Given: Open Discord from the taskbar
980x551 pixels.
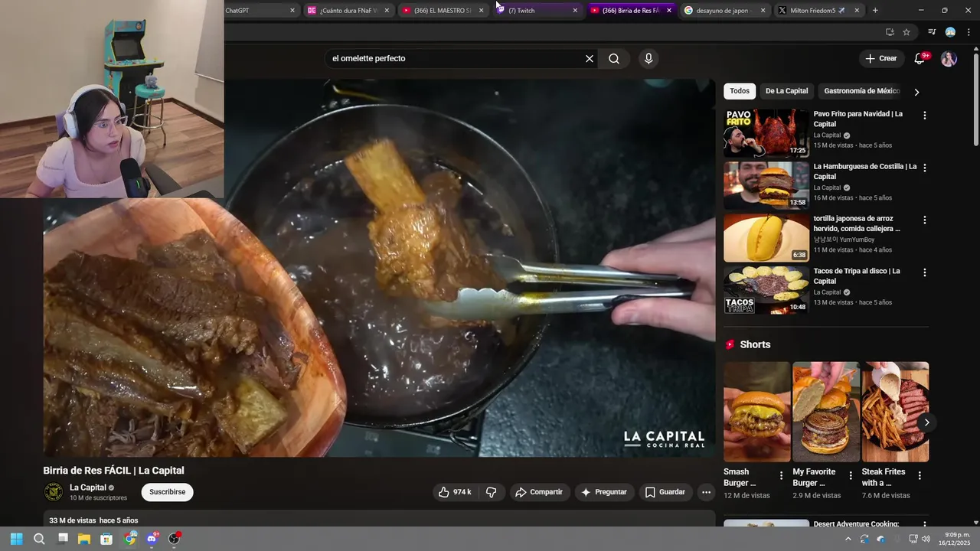Looking at the screenshot, I should click(152, 539).
